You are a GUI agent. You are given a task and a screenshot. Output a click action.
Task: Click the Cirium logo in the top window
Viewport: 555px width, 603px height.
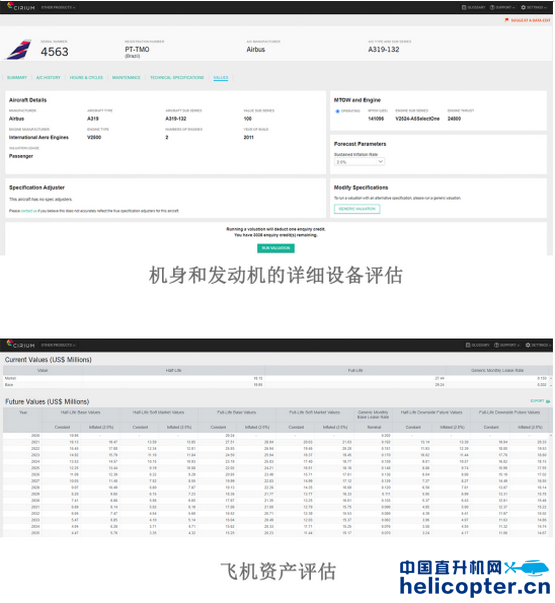pyautogui.click(x=21, y=7)
